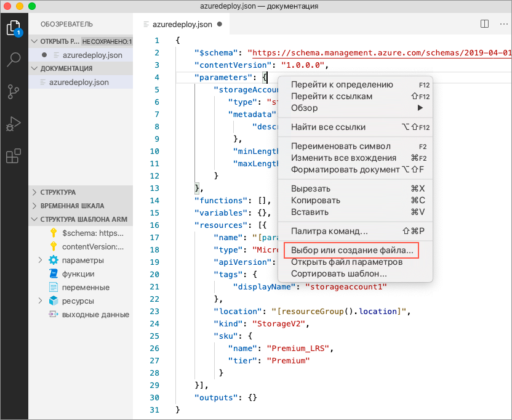The image size is (512, 420).
Task: Select Открыть файл параметров
Action: coord(355,262)
